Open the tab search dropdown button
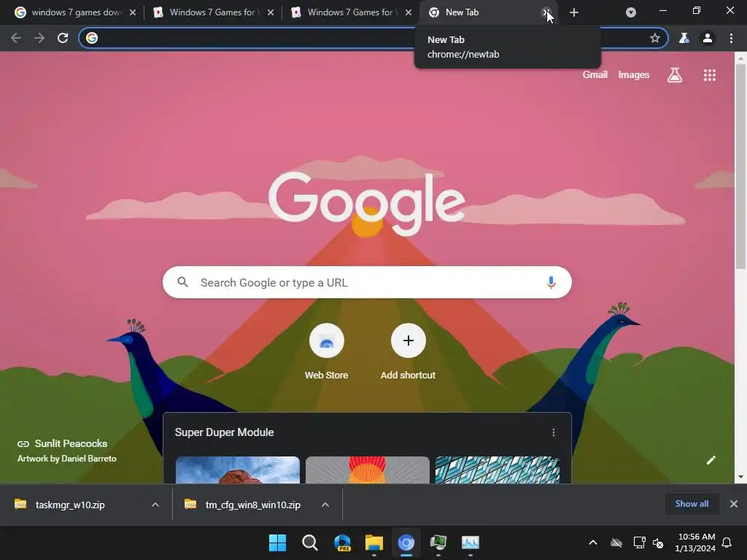Viewport: 747px width, 560px height. [631, 13]
